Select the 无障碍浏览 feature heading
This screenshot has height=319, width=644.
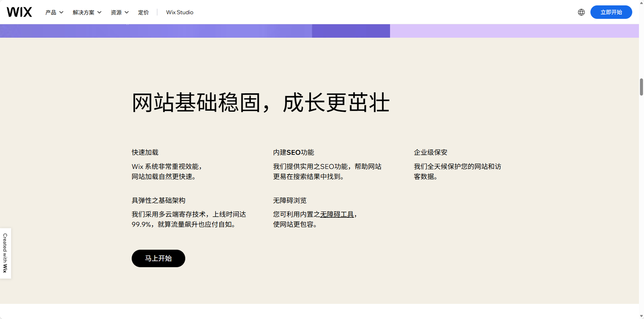(x=290, y=201)
